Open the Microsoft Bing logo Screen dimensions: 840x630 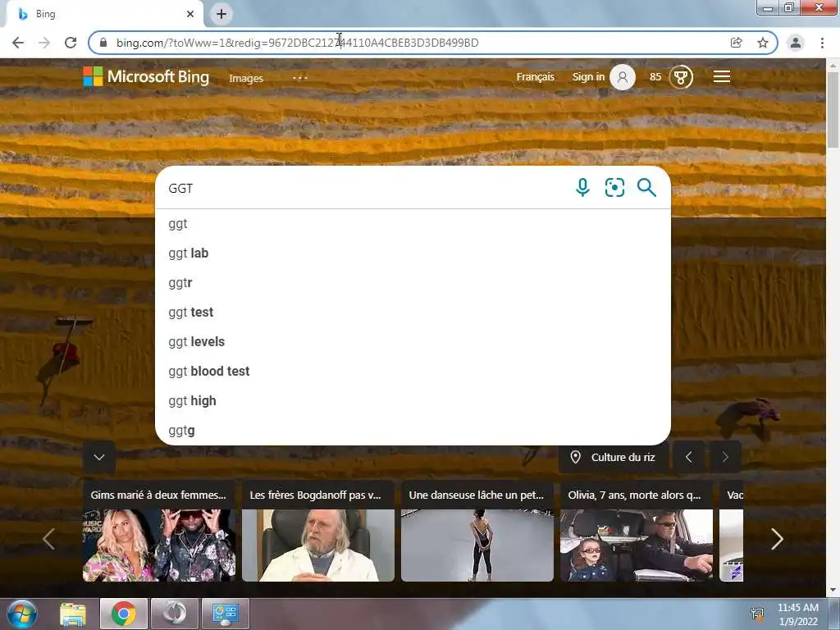click(146, 76)
